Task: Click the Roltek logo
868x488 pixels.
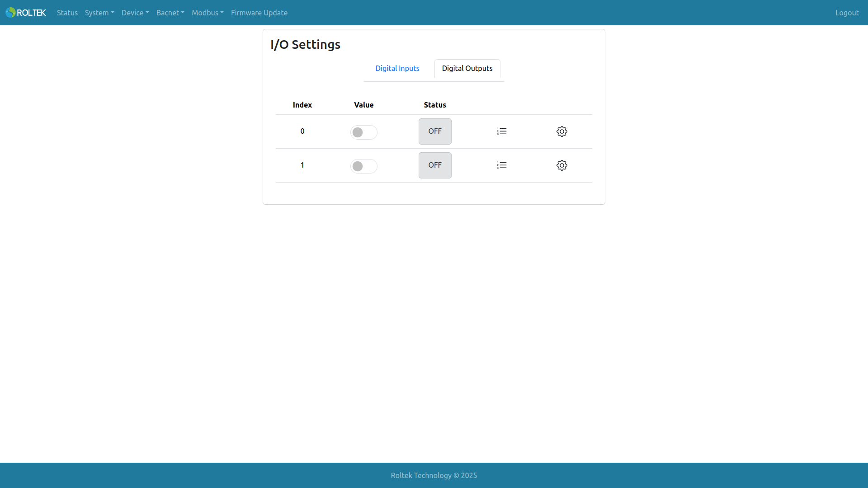Action: (26, 13)
